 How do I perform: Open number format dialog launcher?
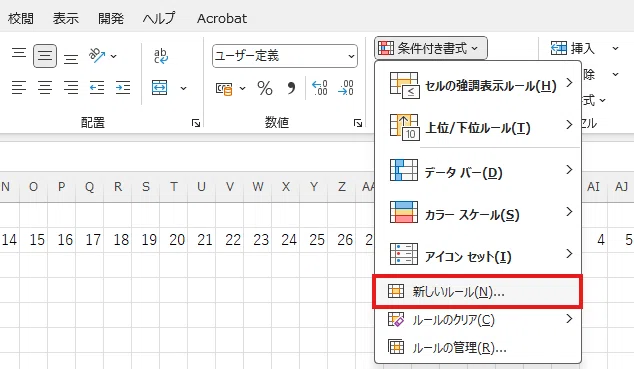(358, 123)
